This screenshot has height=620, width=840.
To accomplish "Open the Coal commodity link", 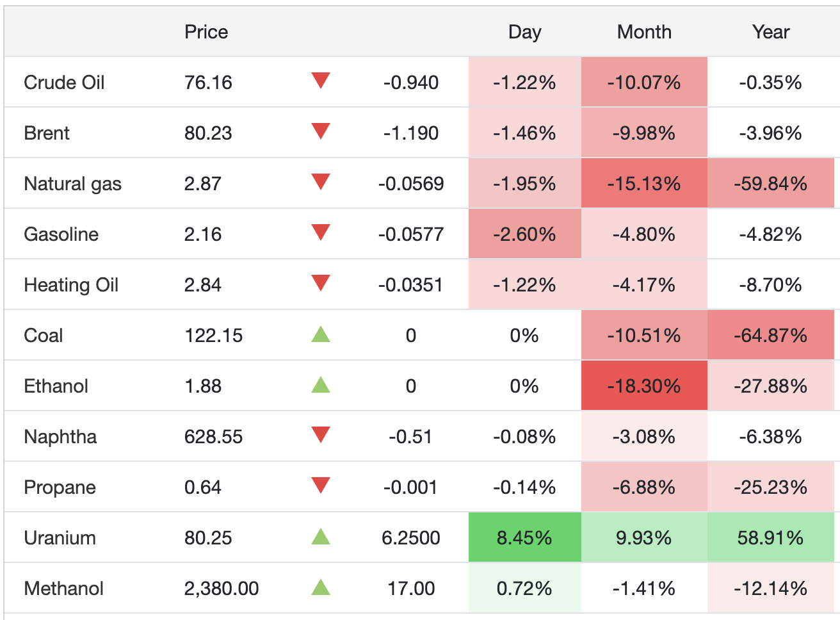I will [x=44, y=336].
